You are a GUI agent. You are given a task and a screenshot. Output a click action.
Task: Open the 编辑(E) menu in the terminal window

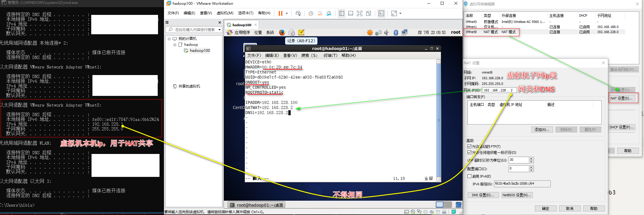pyautogui.click(x=272, y=55)
